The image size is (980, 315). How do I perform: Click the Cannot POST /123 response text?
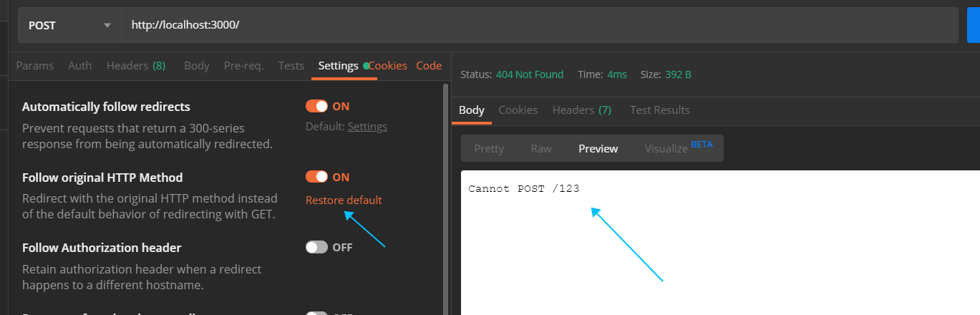point(524,189)
